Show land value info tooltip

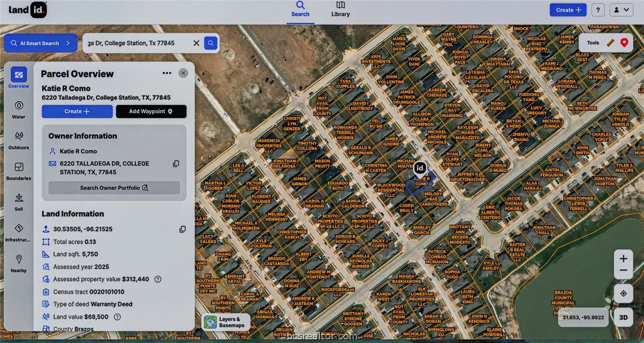[x=117, y=317]
